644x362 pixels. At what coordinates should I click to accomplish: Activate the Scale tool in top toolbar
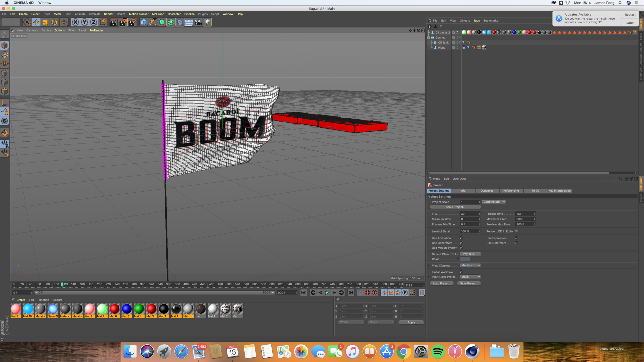coord(45,22)
